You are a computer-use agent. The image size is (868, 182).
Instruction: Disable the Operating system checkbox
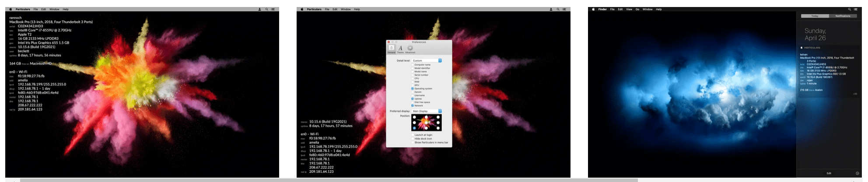coord(412,89)
